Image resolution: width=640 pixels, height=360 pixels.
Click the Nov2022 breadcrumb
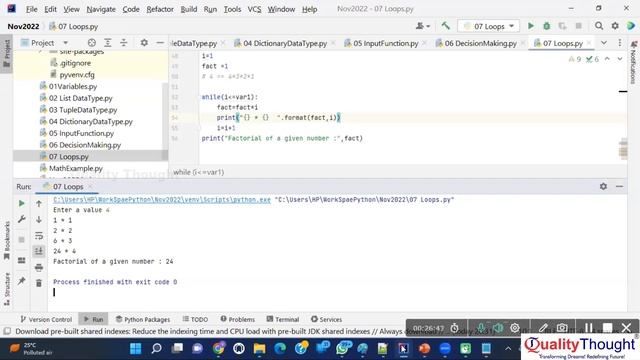pyautogui.click(x=23, y=26)
